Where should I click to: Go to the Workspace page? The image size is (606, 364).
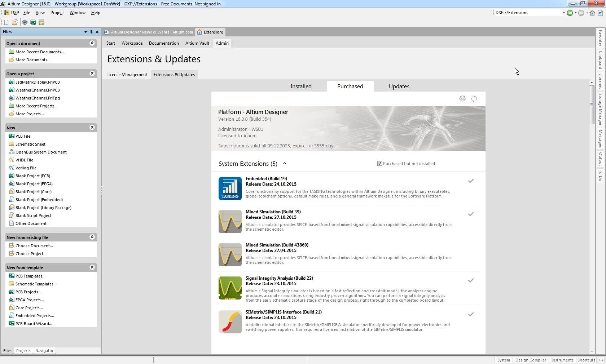tap(132, 43)
